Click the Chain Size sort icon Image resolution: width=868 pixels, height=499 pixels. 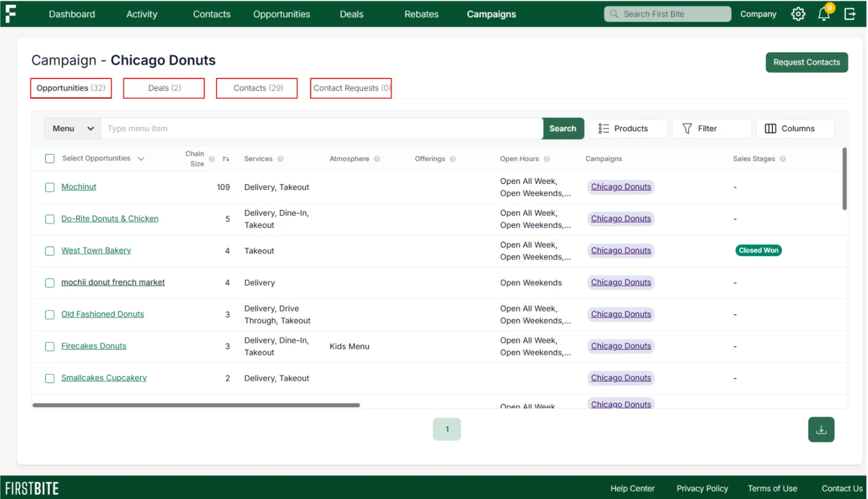226,159
